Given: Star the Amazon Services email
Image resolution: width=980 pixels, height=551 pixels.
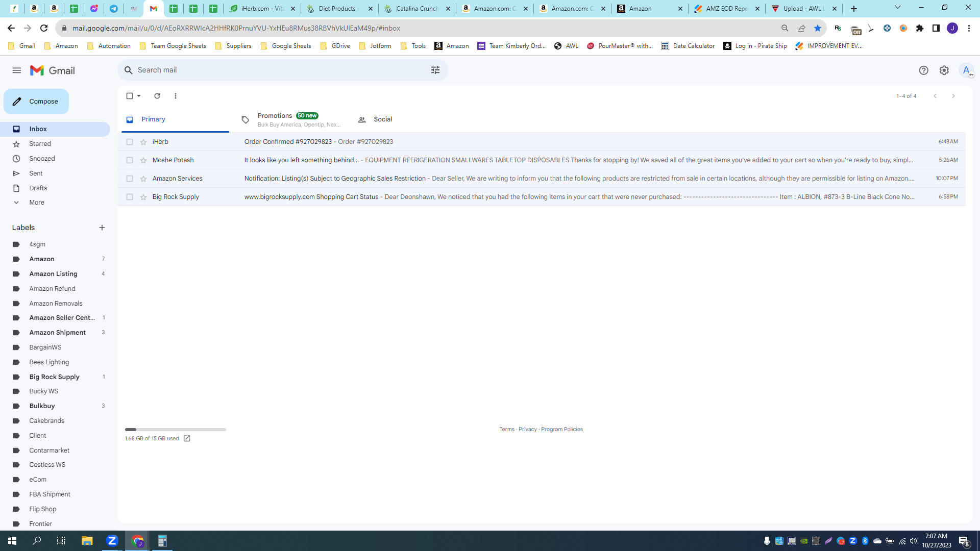Looking at the screenshot, I should [143, 179].
